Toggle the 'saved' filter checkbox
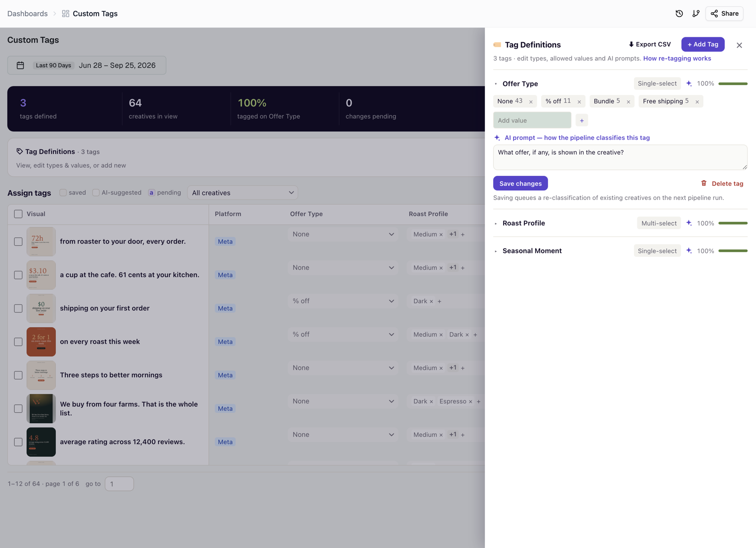 pos(63,192)
